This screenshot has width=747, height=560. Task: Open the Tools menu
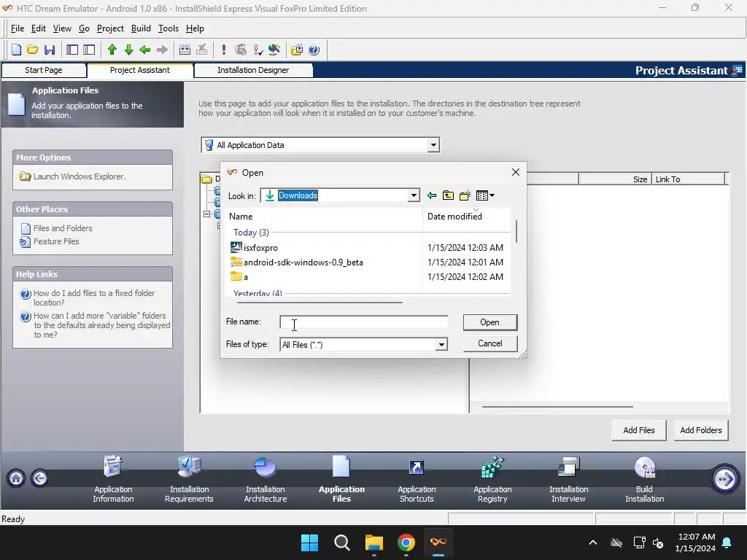tap(169, 28)
